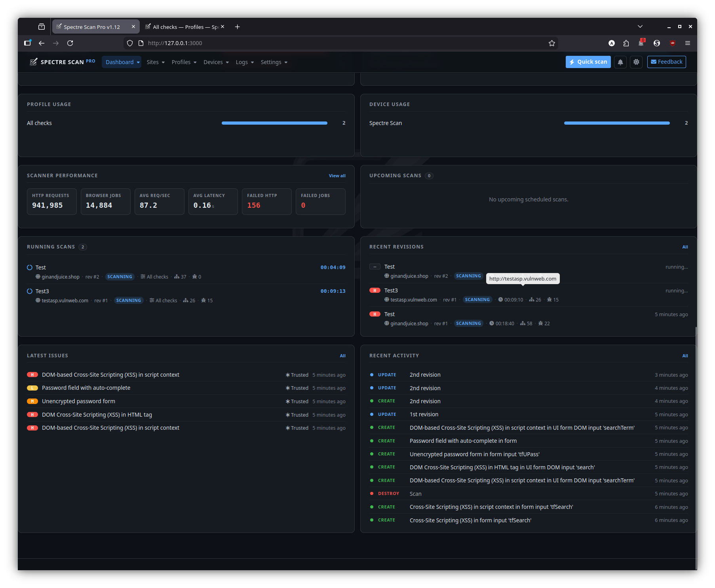This screenshot has width=715, height=588.
Task: Click All link in Latest Issues
Action: (342, 356)
